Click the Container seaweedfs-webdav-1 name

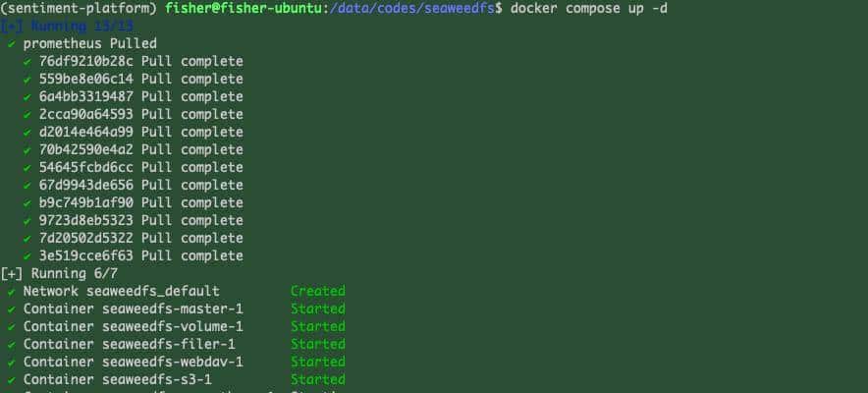[133, 363]
